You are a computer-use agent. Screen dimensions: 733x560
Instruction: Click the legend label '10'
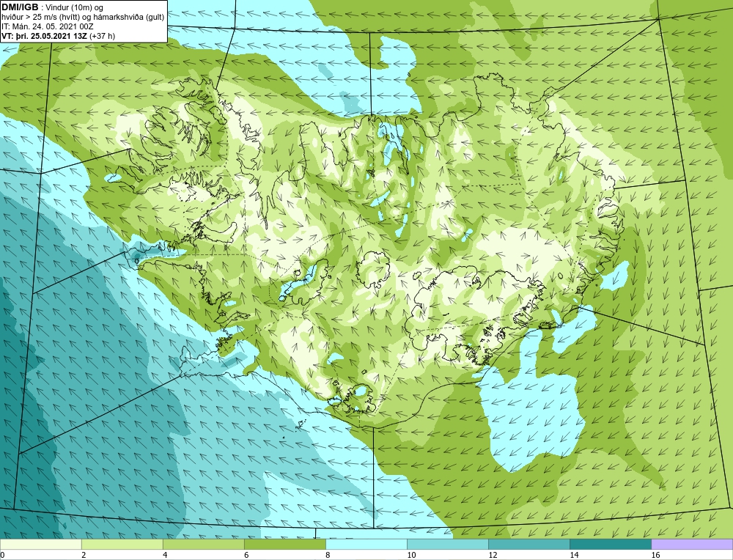tap(411, 555)
